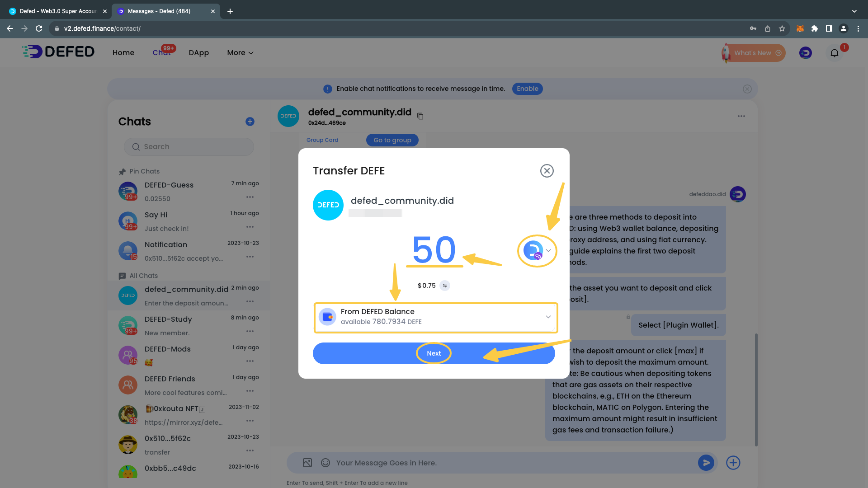Image resolution: width=868 pixels, height=488 pixels.
Task: Open the attachment plus icon in message bar
Action: (x=733, y=463)
